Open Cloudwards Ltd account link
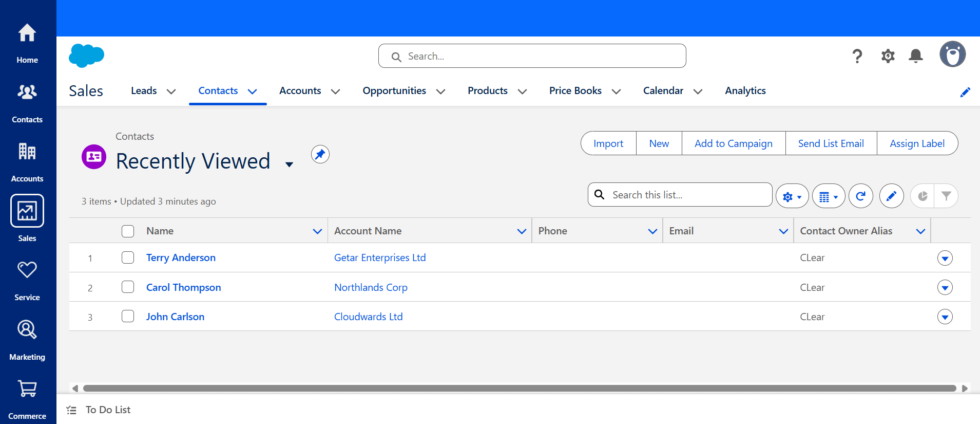The image size is (980, 424). [368, 317]
